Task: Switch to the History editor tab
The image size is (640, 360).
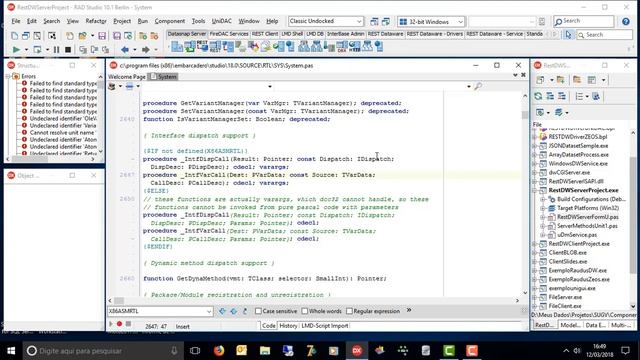Action: (288, 326)
